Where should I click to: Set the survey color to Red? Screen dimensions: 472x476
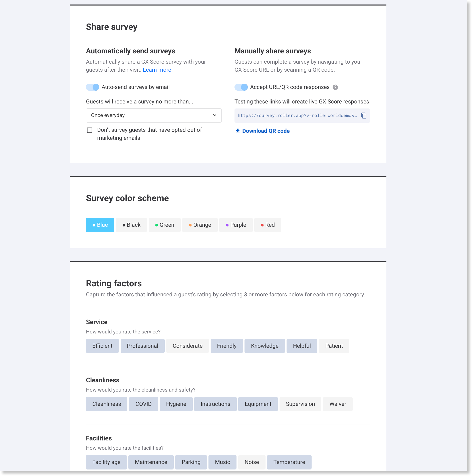268,225
